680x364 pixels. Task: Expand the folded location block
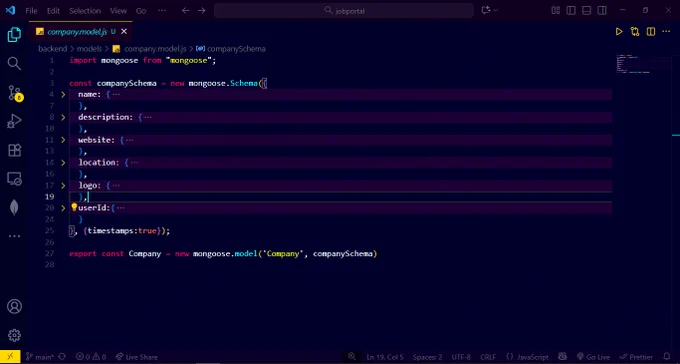[x=63, y=162]
